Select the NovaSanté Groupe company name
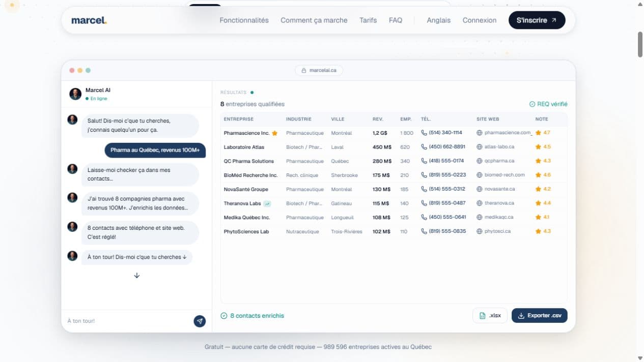Viewport: 644px width, 362px height. click(246, 190)
